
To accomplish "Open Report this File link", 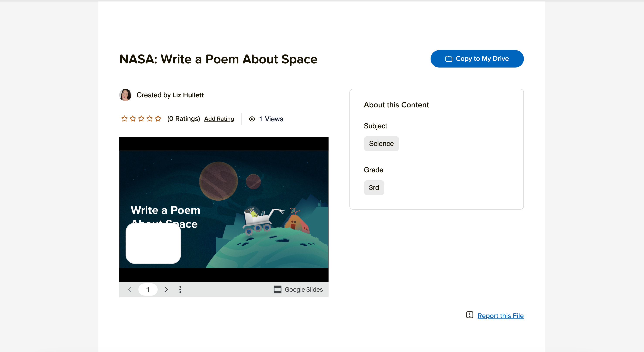I will [501, 316].
